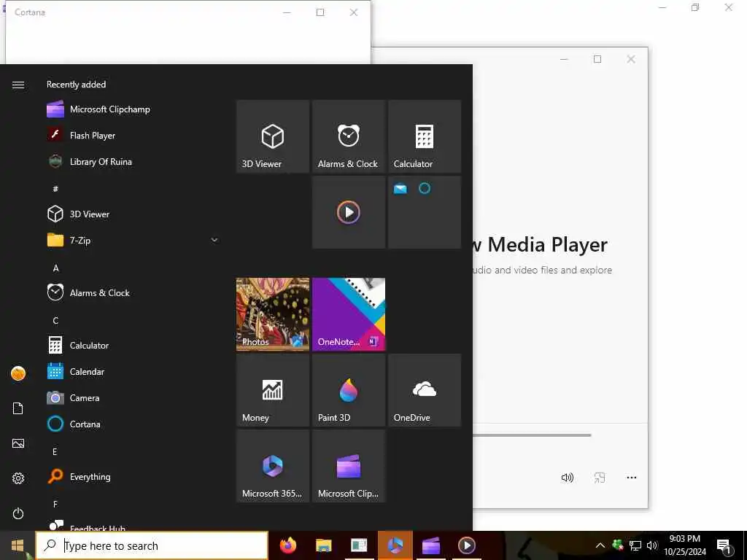Minimize the Media Player window
747x560 pixels.
click(x=564, y=59)
